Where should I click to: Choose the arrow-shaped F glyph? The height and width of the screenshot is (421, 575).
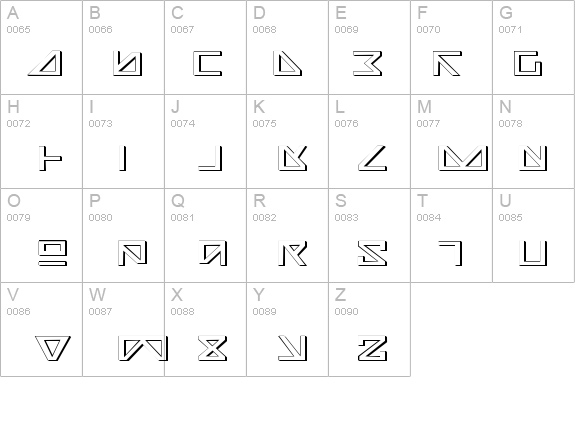[447, 63]
